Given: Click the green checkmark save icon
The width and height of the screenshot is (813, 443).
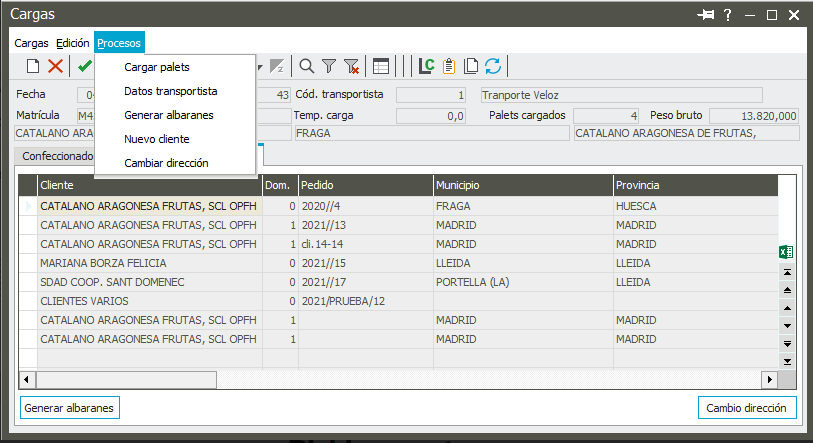Looking at the screenshot, I should click(84, 67).
